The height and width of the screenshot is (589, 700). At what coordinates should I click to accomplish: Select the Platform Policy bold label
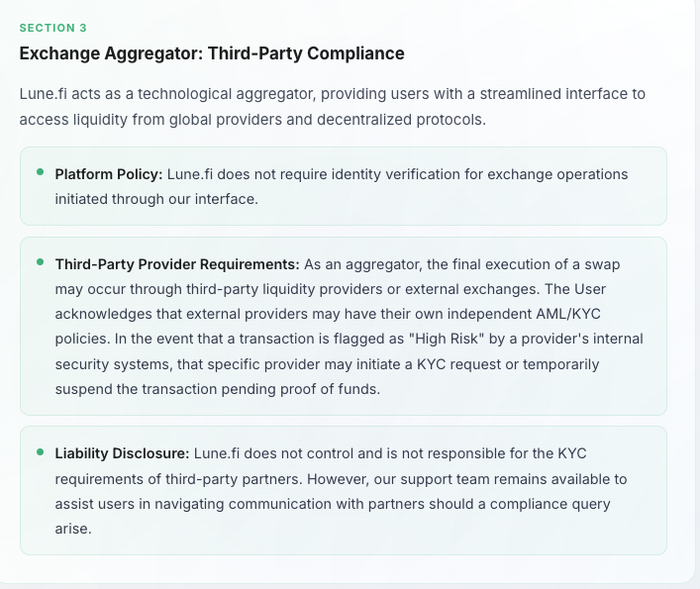click(x=109, y=174)
